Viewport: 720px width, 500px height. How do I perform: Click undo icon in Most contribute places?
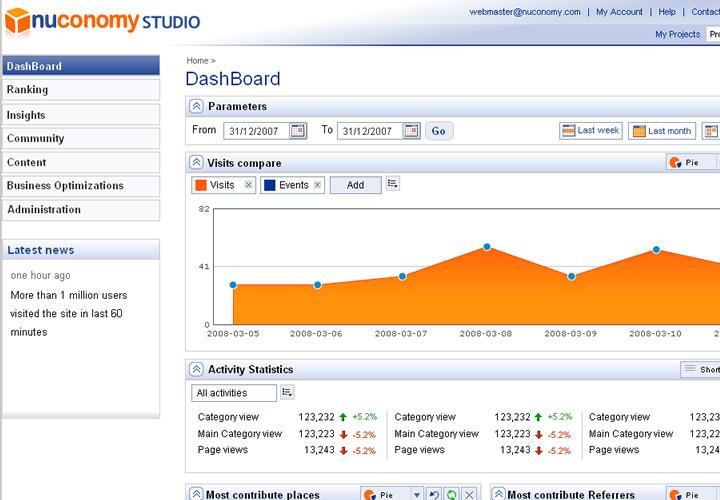[x=434, y=494]
